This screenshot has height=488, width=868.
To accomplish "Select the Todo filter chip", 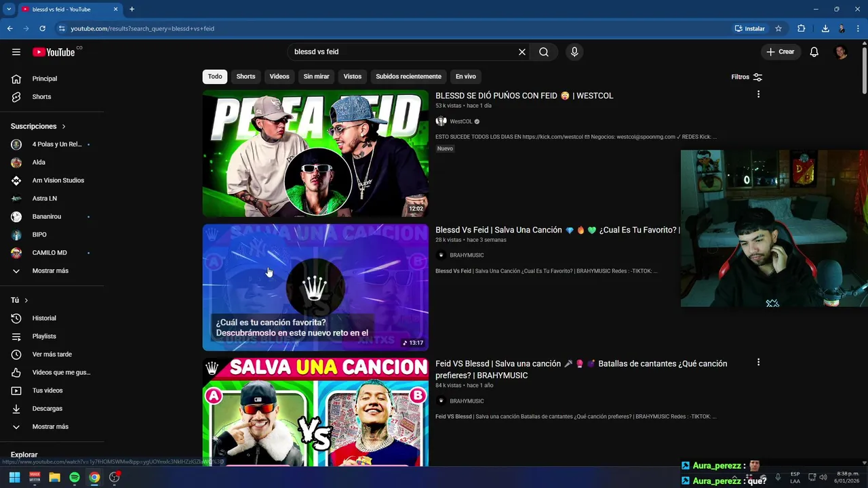I will [x=215, y=77].
